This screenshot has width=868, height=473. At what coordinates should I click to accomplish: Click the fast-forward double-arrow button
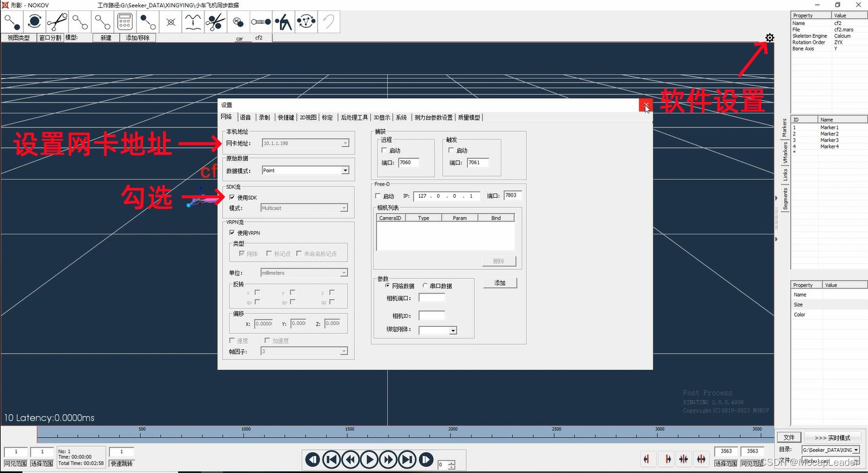point(389,460)
